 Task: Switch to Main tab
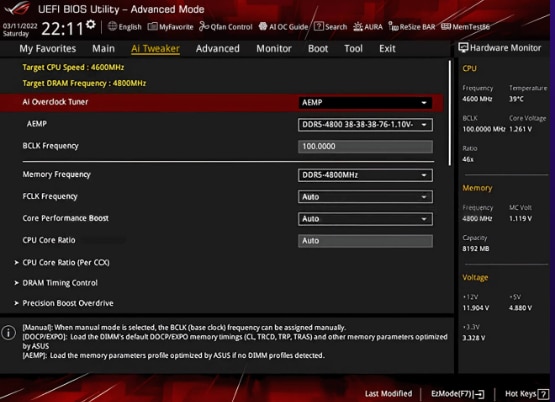[103, 48]
